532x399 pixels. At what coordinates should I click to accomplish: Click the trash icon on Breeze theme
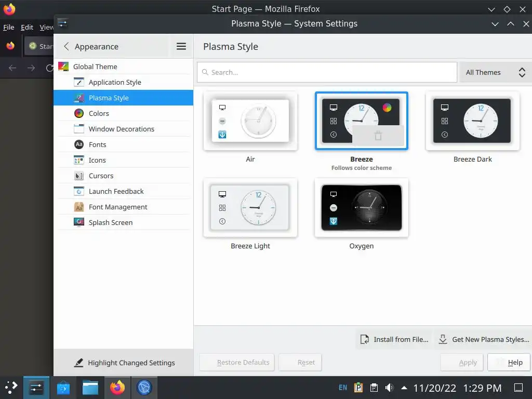378,136
